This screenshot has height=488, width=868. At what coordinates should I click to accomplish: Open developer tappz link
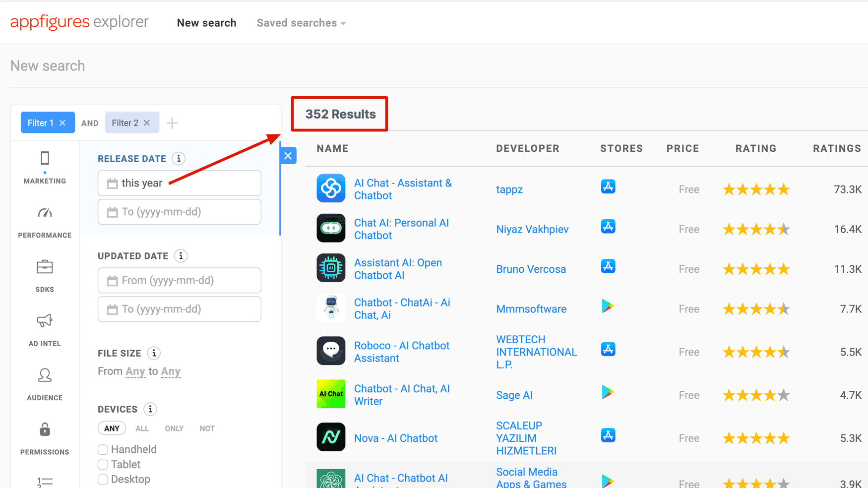[x=509, y=189]
